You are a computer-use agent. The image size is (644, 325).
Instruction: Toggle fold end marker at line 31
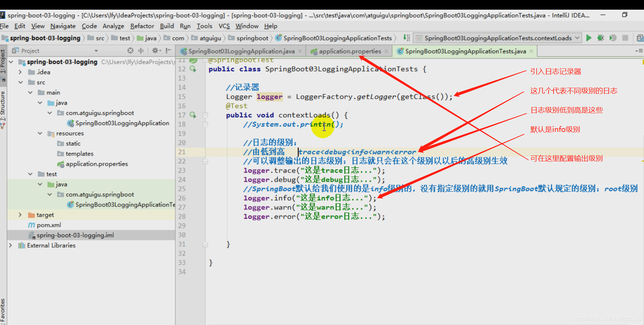click(205, 244)
